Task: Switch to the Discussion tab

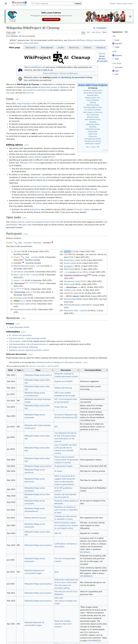Action: 31,48
